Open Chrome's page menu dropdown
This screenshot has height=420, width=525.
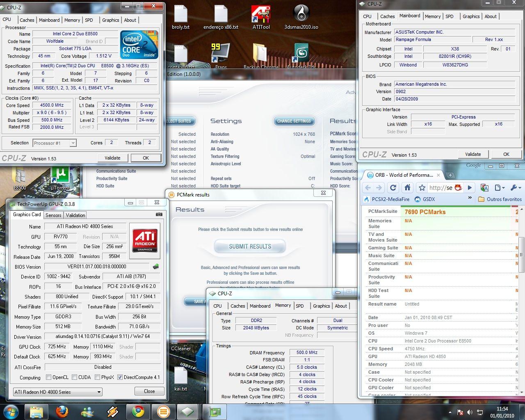pos(499,187)
